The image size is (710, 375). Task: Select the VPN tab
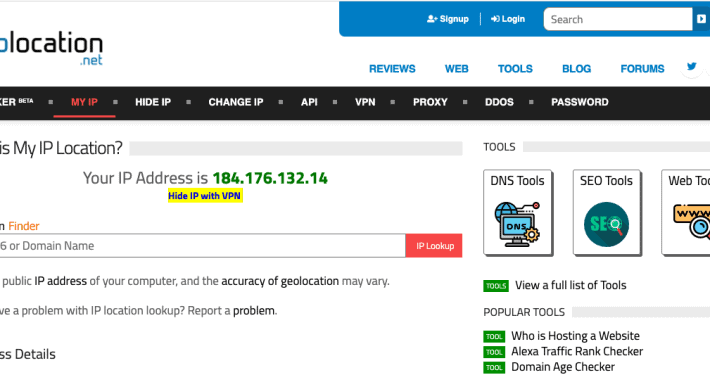[365, 102]
